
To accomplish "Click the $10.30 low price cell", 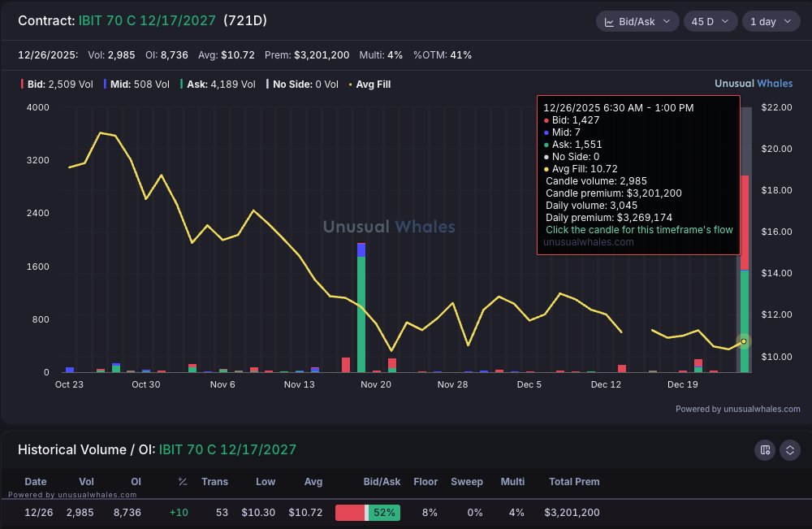I will pyautogui.click(x=258, y=513).
